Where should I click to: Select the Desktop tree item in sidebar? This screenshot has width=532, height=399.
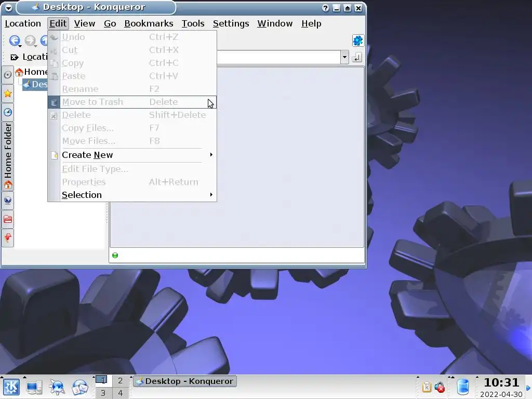click(35, 84)
